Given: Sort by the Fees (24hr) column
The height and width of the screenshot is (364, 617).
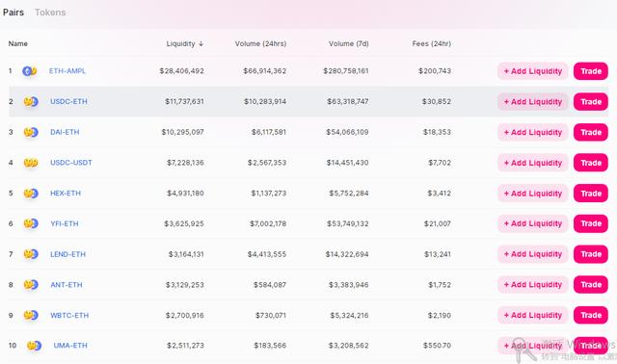Looking at the screenshot, I should coord(431,43).
